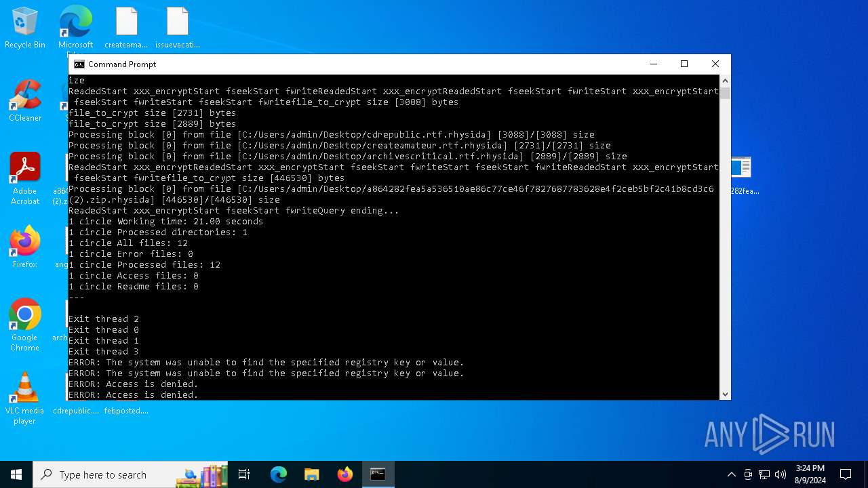
Task: Open Task View in taskbar
Action: [x=244, y=474]
